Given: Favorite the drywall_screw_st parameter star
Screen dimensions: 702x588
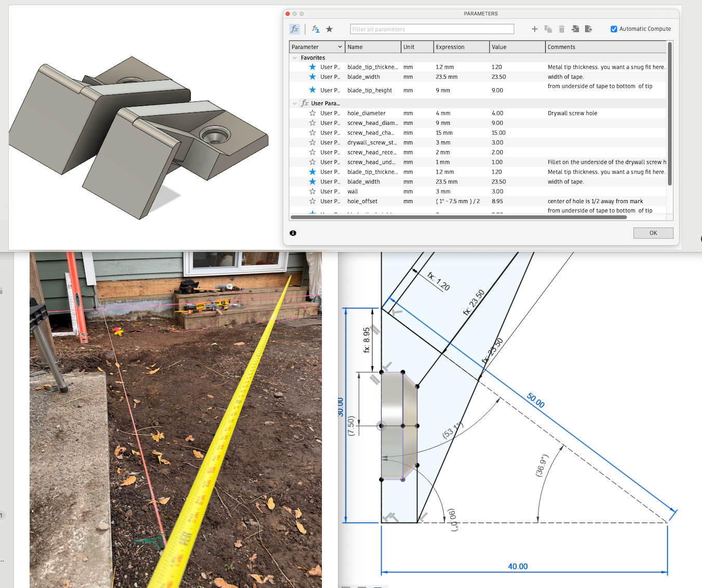Looking at the screenshot, I should (x=313, y=142).
